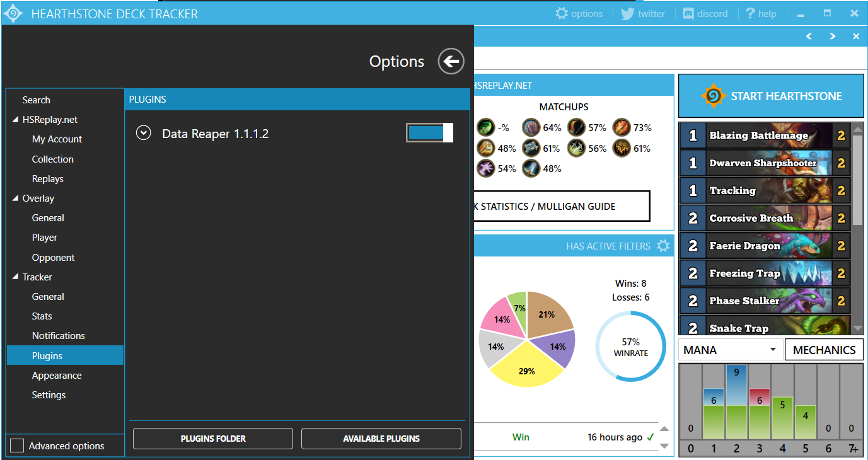The width and height of the screenshot is (868, 460).
Task: Click the PLUGINS FOLDER button
Action: (x=213, y=439)
